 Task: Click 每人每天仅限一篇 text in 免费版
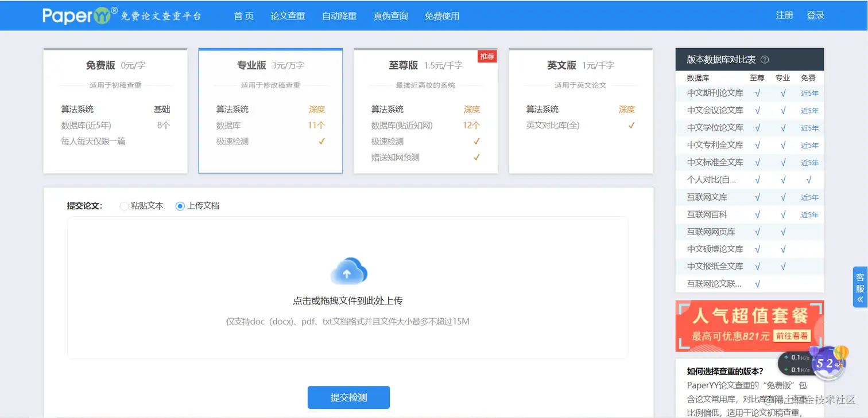point(93,141)
